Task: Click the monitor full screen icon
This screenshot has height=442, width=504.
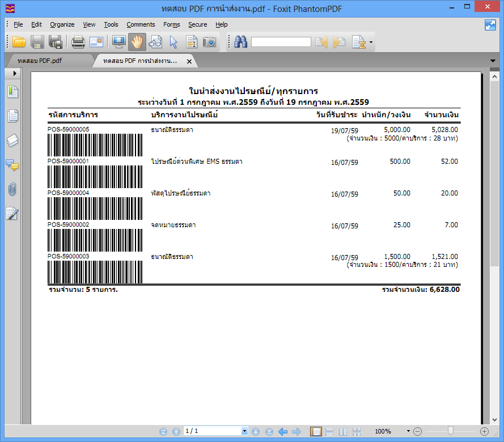Action: pos(118,42)
